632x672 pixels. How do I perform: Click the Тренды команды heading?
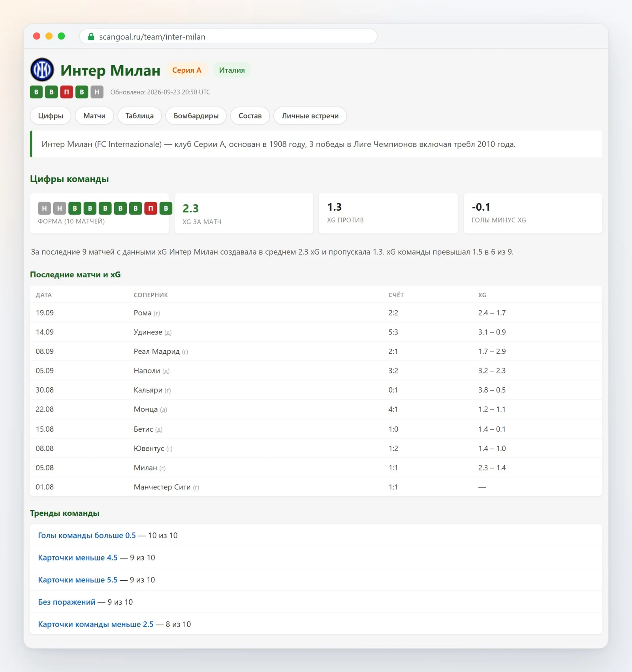point(65,513)
